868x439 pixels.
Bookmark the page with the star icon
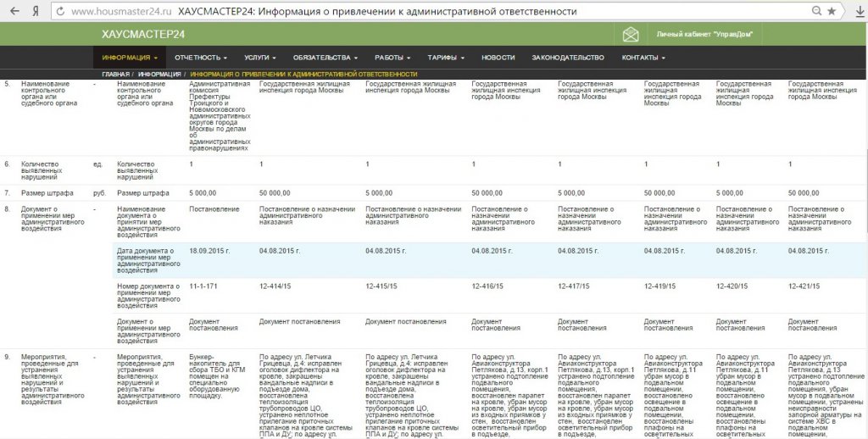pos(832,11)
